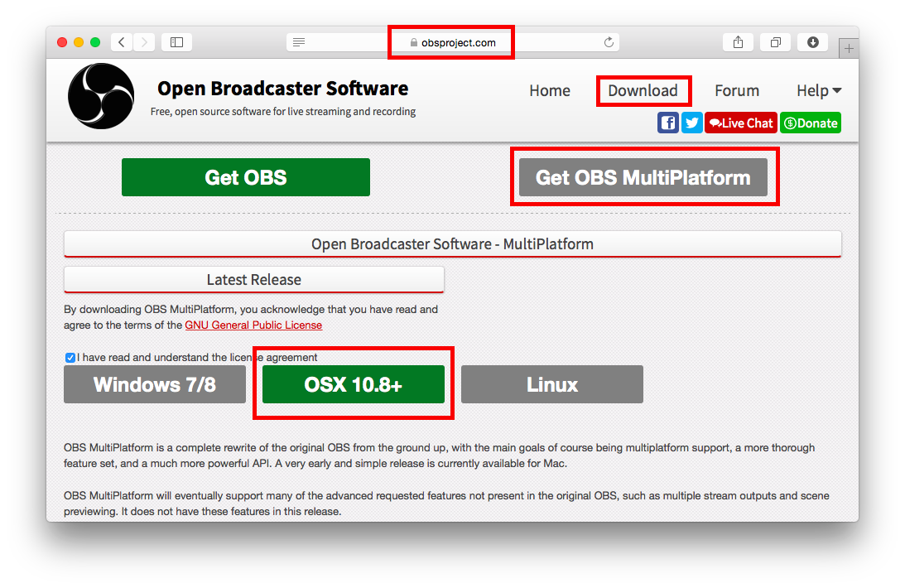Open the OBS Facebook page icon
905x588 pixels.
668,123
